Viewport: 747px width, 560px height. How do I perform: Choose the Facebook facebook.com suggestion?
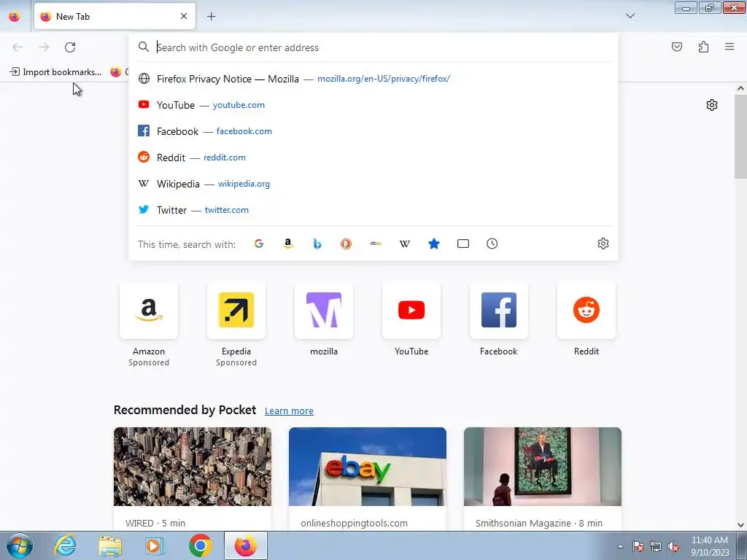tap(373, 131)
